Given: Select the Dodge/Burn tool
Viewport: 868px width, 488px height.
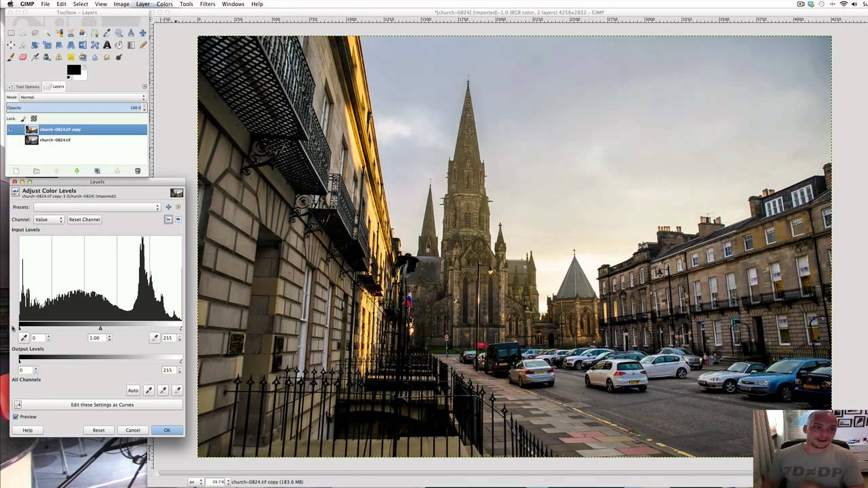Looking at the screenshot, I should [x=119, y=57].
